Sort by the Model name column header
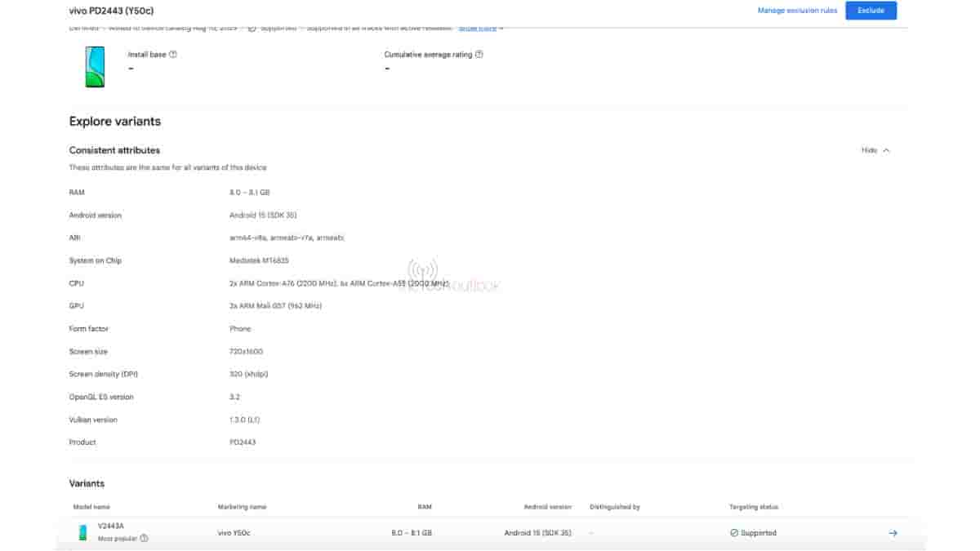This screenshot has width=980, height=551. (x=91, y=507)
